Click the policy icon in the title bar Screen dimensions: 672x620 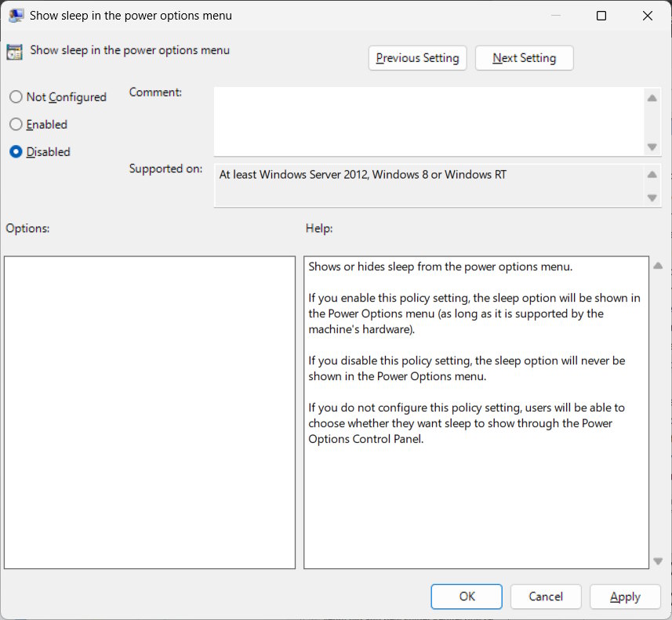(16, 15)
